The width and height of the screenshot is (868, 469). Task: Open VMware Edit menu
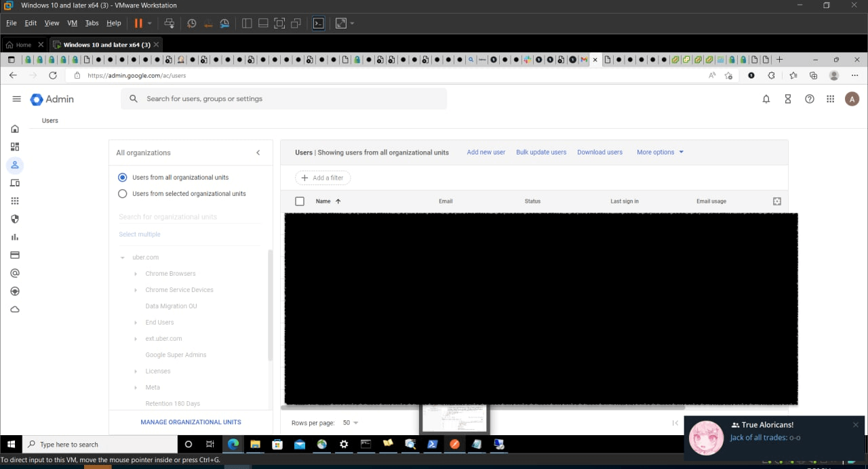pyautogui.click(x=31, y=23)
